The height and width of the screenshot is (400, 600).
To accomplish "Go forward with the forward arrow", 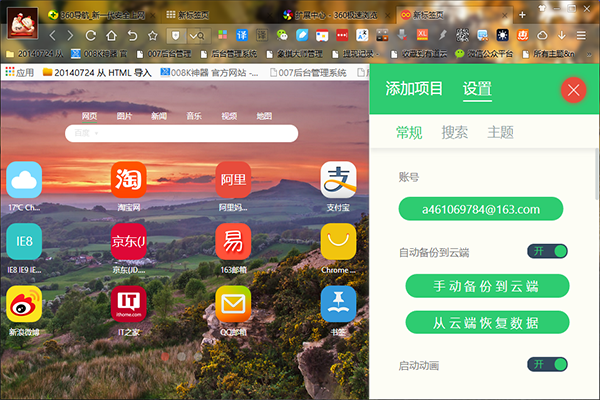I will click(x=70, y=36).
